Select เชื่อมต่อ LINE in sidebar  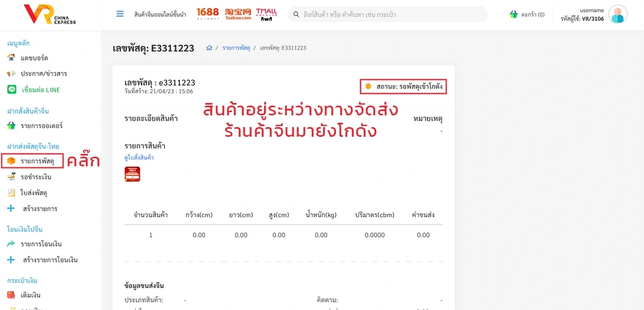[x=40, y=90]
